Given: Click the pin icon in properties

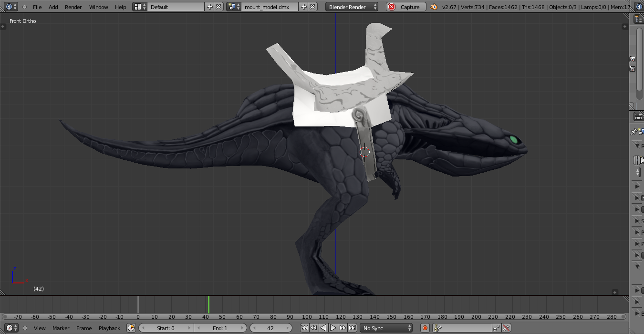Looking at the screenshot, I should coord(634,132).
